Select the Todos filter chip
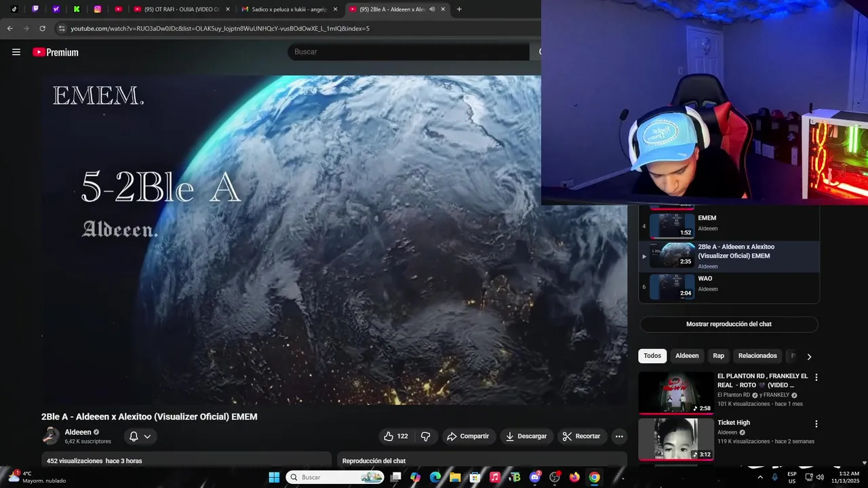The width and height of the screenshot is (868, 488). click(x=652, y=356)
